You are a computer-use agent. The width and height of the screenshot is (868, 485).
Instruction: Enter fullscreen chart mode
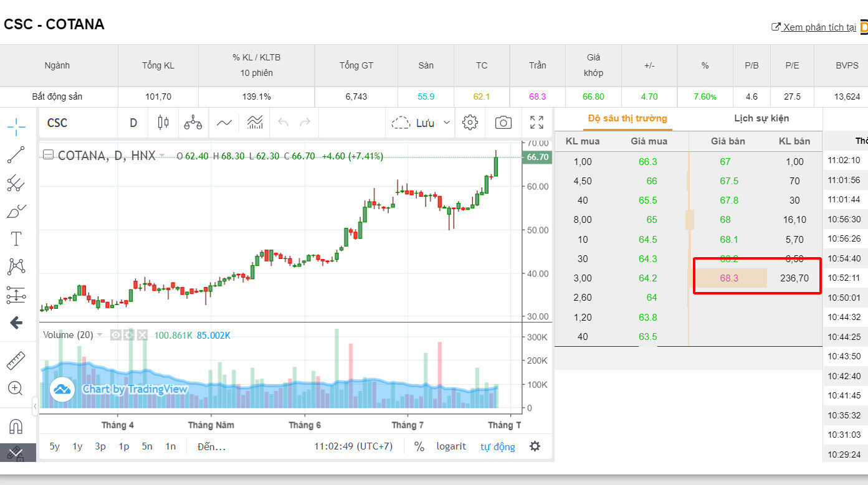point(537,123)
